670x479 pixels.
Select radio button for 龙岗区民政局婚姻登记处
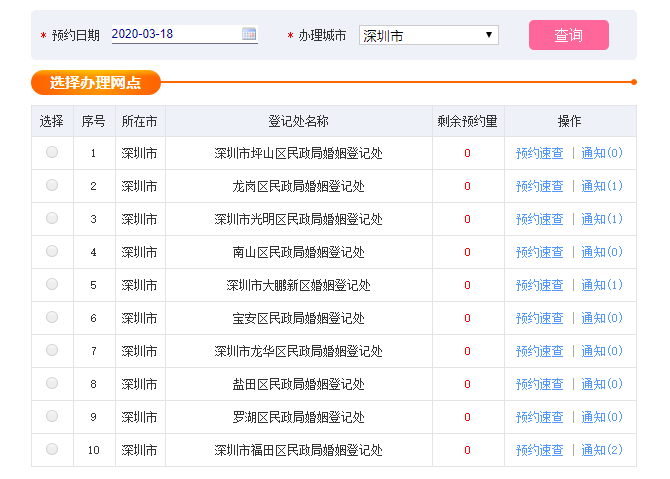[52, 185]
